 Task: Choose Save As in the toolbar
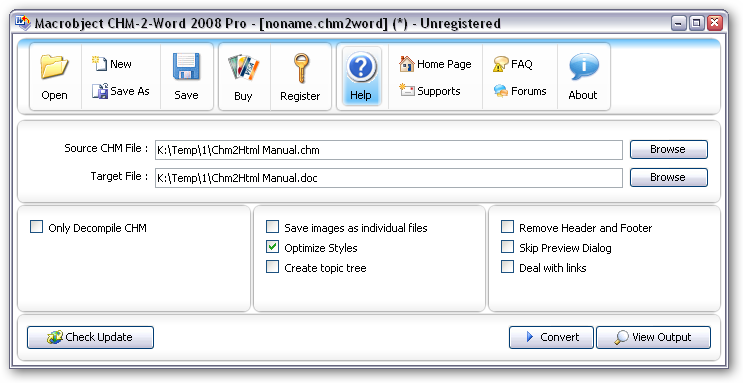point(120,91)
